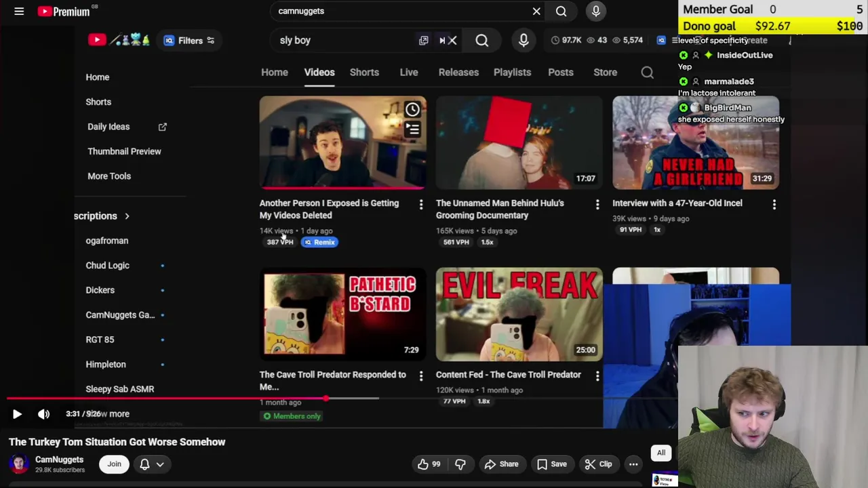Switch to the Shorts tab

click(364, 72)
